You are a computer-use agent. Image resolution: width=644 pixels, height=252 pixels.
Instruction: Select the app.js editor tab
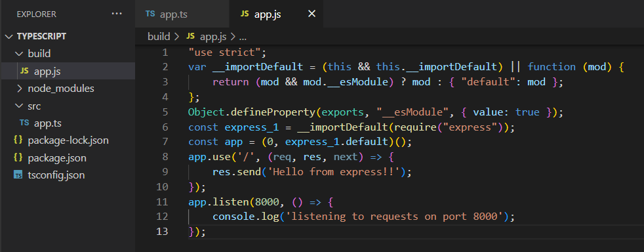click(x=276, y=14)
